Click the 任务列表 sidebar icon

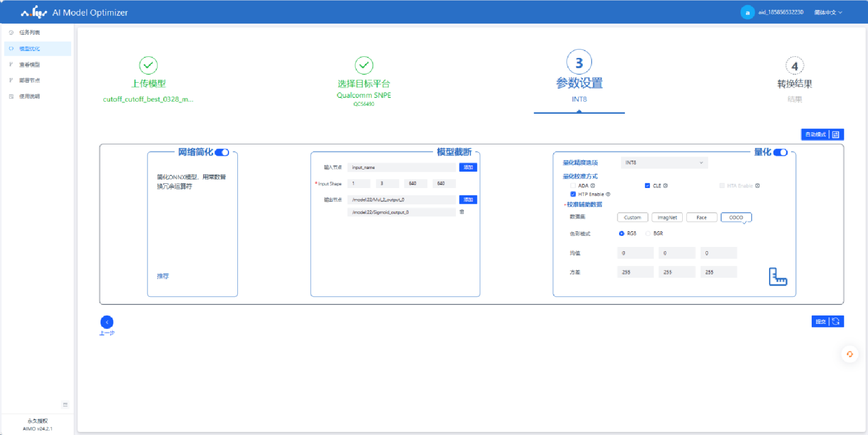[x=11, y=33]
